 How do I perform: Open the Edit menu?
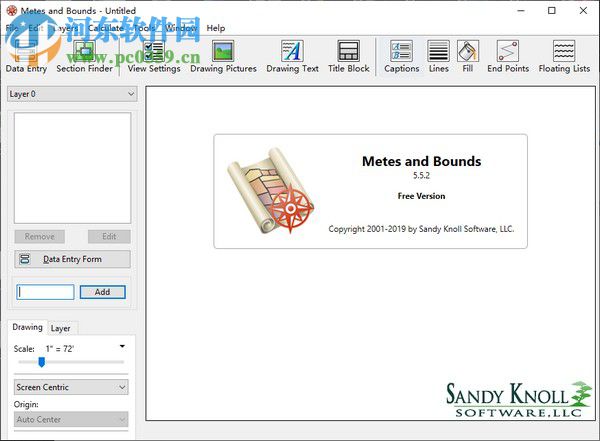pos(36,28)
